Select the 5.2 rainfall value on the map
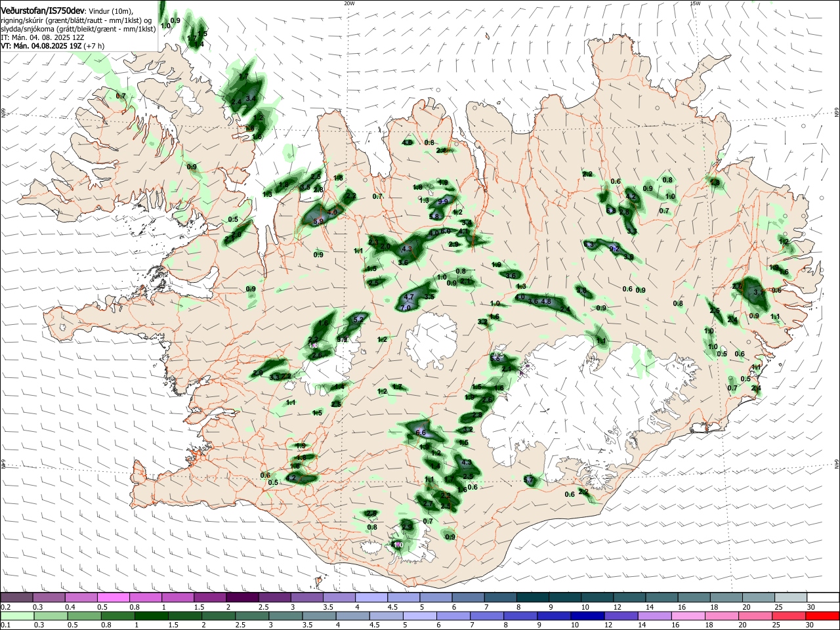 point(358,320)
